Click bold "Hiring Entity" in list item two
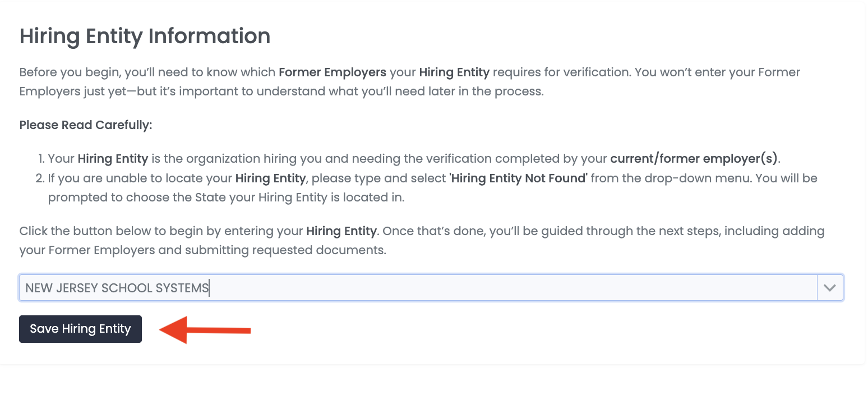 click(270, 178)
